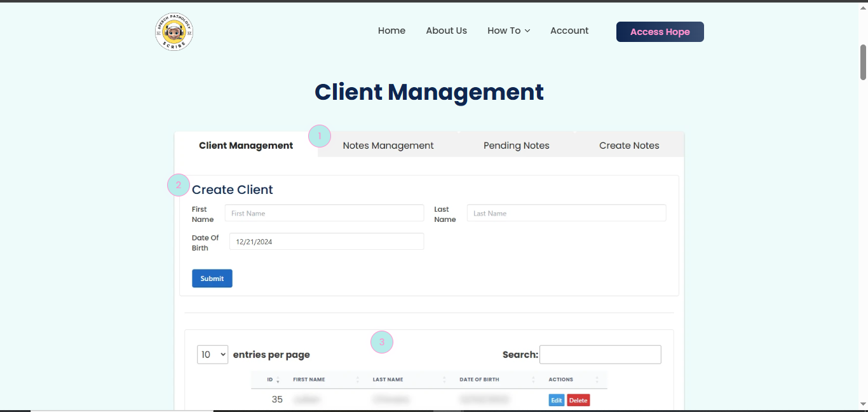Open the Date Of Birth picker field
The image size is (868, 412).
[326, 242]
